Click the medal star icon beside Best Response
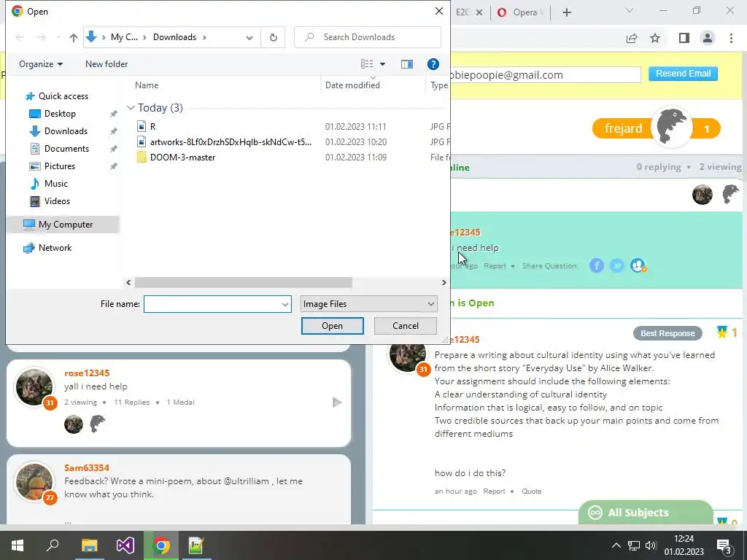This screenshot has width=747, height=560. coord(722,332)
